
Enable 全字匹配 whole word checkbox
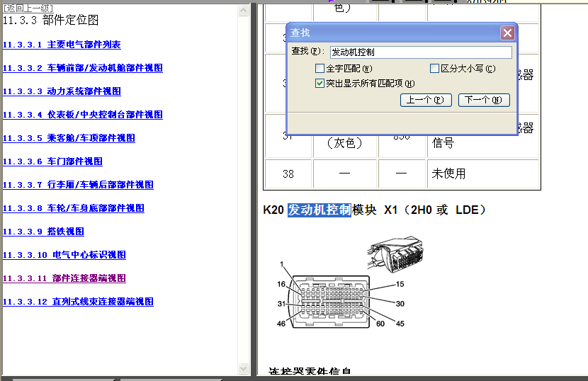(x=320, y=68)
